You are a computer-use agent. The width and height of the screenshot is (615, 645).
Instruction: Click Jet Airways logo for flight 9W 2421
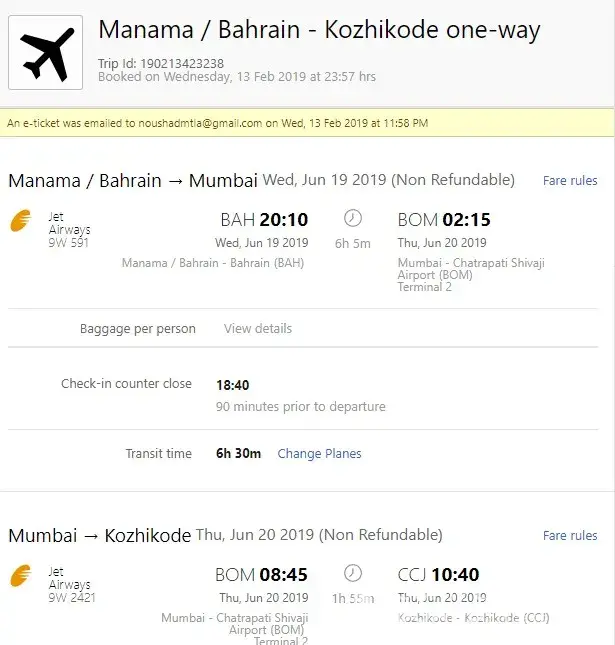[x=20, y=575]
